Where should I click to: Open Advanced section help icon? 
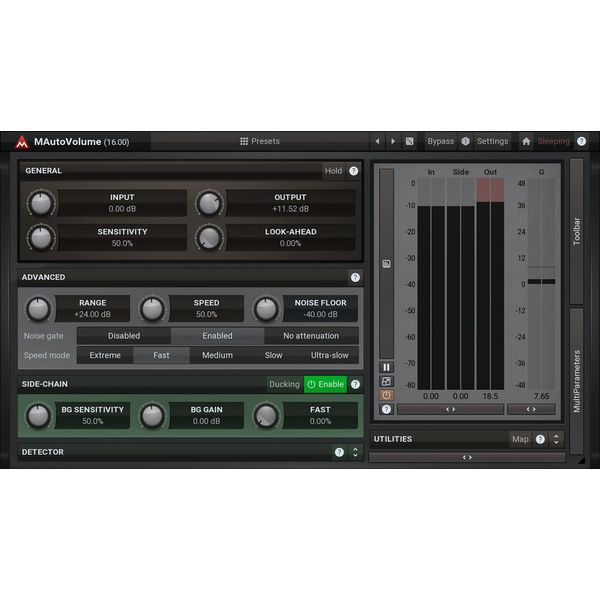coord(355,277)
